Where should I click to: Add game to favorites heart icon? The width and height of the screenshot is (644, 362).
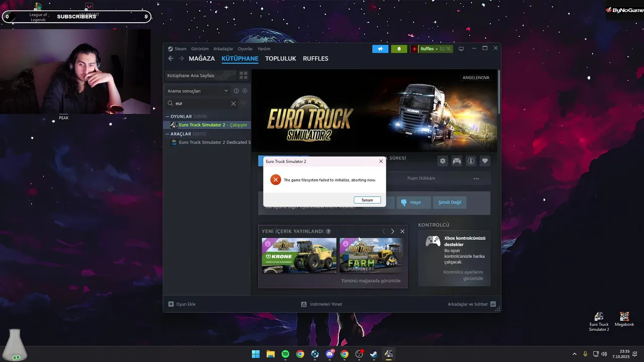tap(485, 161)
